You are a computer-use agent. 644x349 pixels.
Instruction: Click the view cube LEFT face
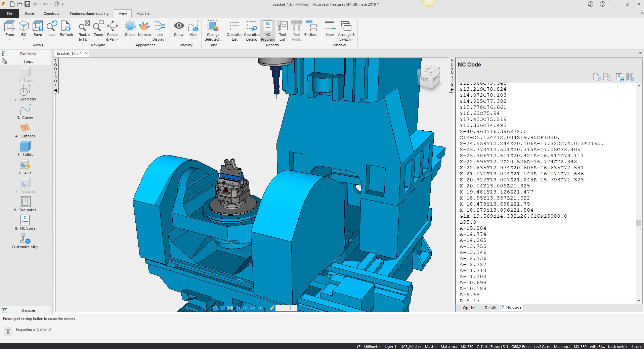pos(425,79)
